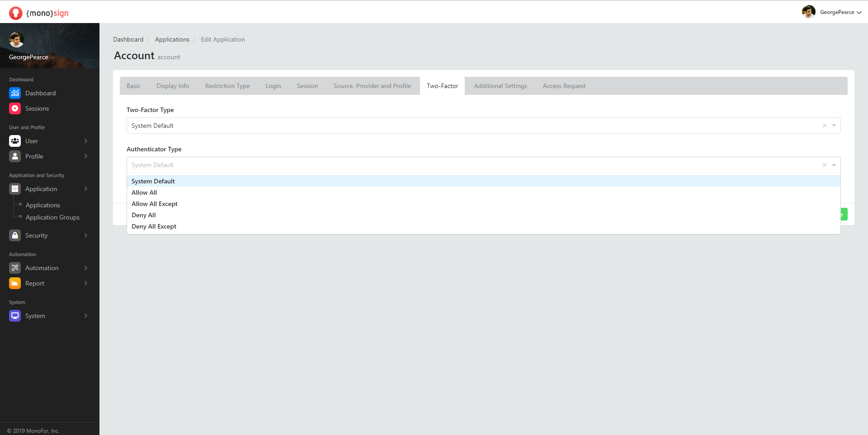Click the Two-Factor Type select box
Image resolution: width=868 pixels, height=435 pixels.
(x=483, y=126)
